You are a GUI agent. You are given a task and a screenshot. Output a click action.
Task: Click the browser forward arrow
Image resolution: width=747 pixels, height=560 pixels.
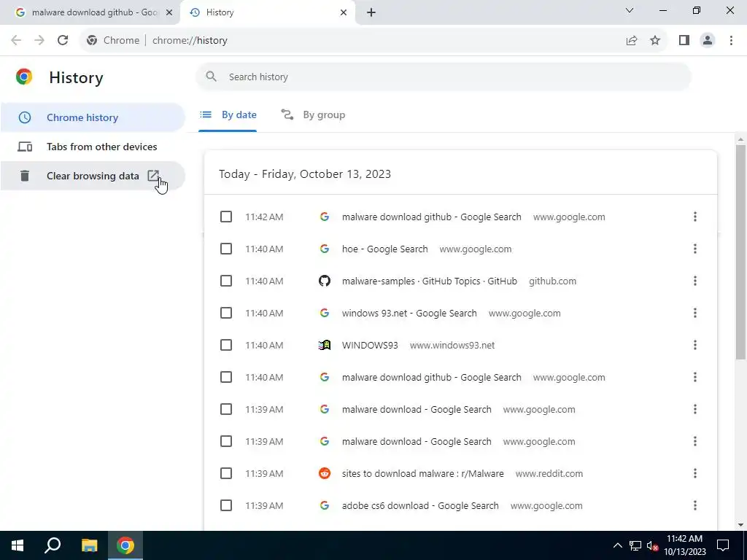pos(39,41)
